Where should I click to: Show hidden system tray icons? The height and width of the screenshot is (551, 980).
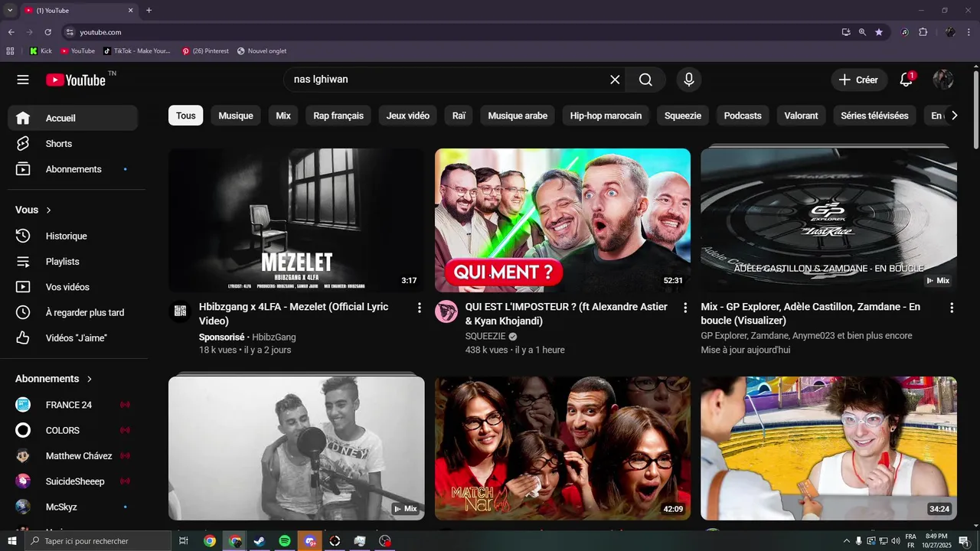(x=846, y=541)
